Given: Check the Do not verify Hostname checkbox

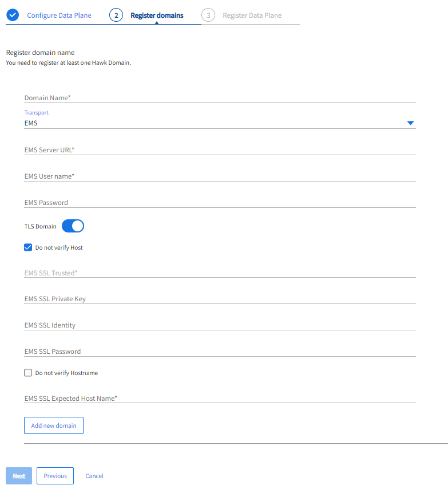Looking at the screenshot, I should coord(28,373).
